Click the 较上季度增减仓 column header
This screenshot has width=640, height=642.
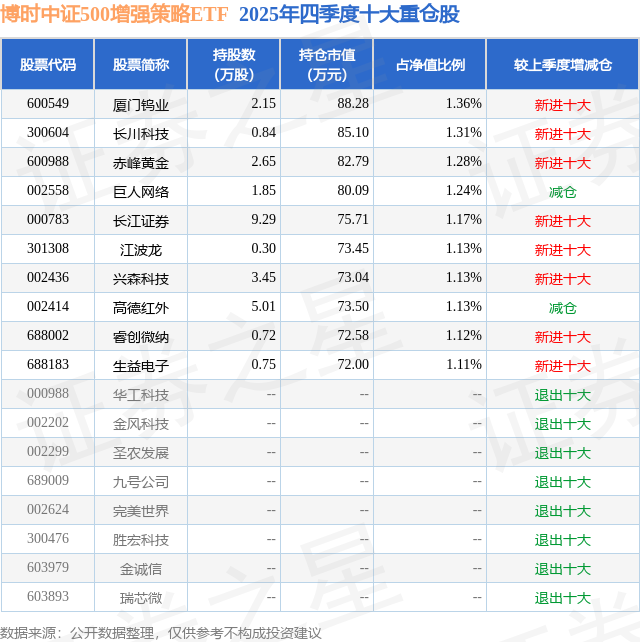563,65
